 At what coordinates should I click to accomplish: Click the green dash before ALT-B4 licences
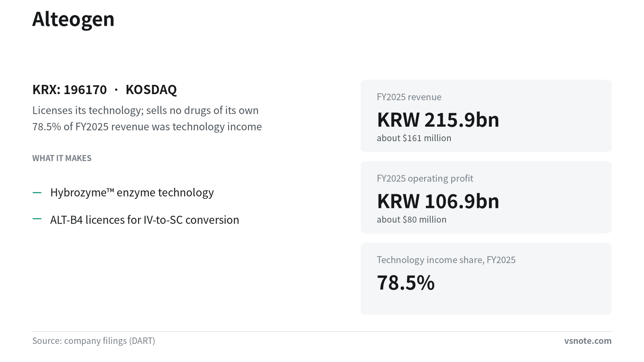37,219
